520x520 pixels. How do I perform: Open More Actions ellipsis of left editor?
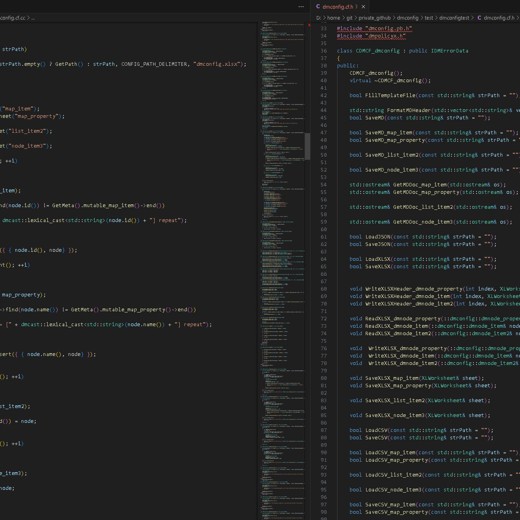coord(301,7)
